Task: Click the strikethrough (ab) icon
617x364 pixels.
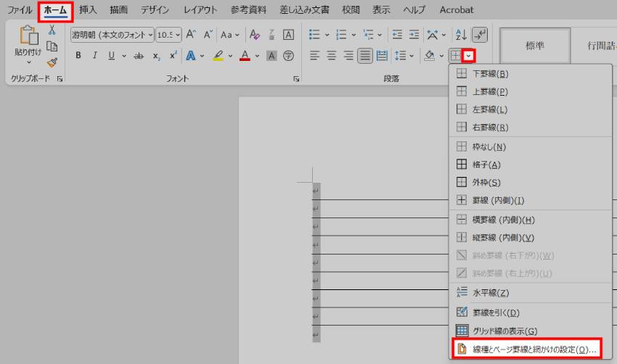Action: (x=139, y=56)
